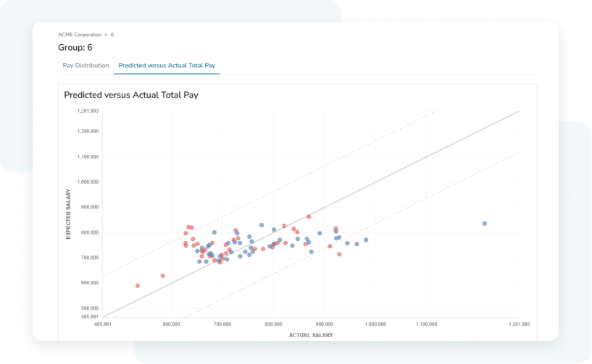Switch to the Pay Distribution tab

[86, 65]
